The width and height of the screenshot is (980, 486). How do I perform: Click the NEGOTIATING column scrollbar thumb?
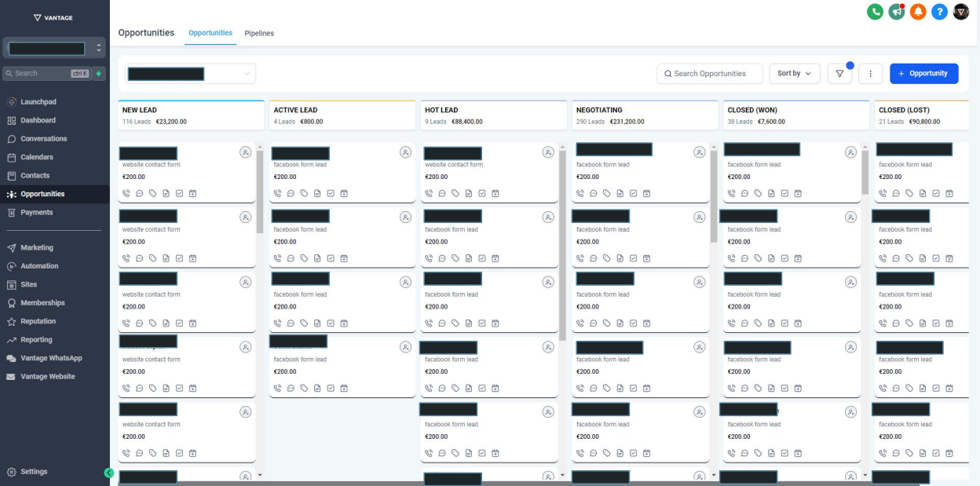(714, 196)
